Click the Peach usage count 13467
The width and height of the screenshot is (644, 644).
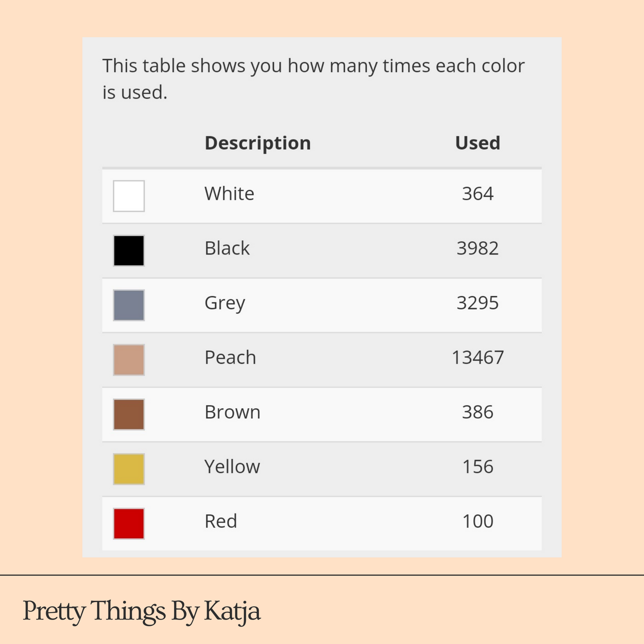(x=478, y=357)
